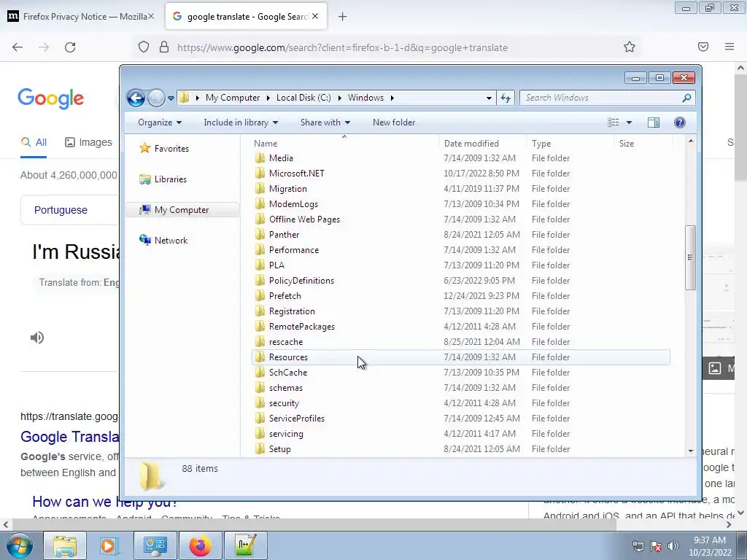
Task: Select the Prefetch folder icon
Action: (260, 296)
